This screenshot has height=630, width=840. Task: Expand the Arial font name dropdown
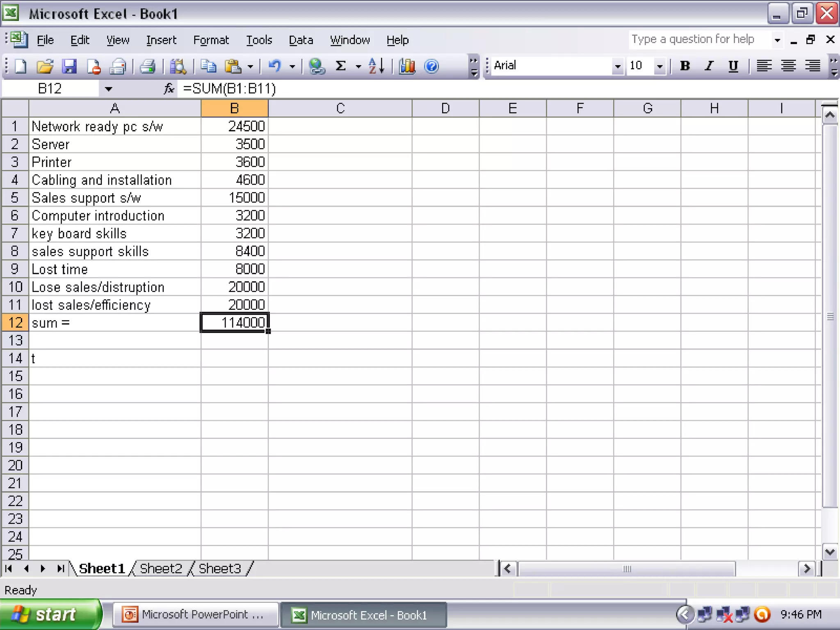tap(617, 66)
